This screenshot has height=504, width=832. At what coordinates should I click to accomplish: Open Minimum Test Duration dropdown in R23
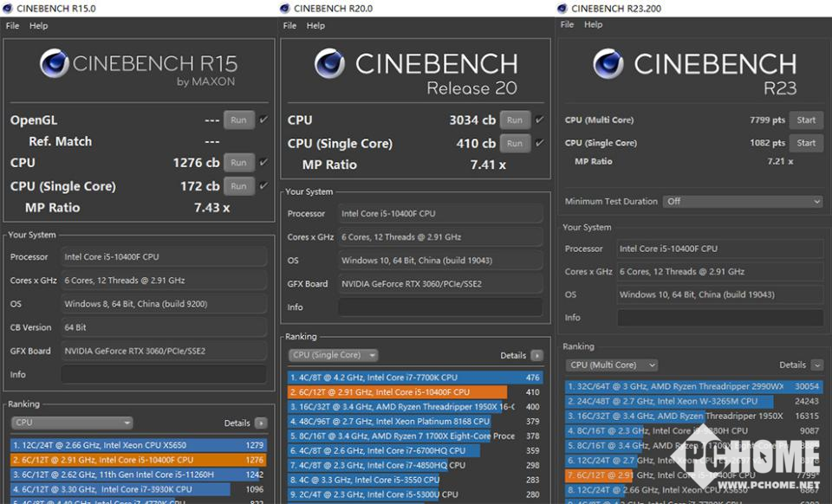[743, 202]
